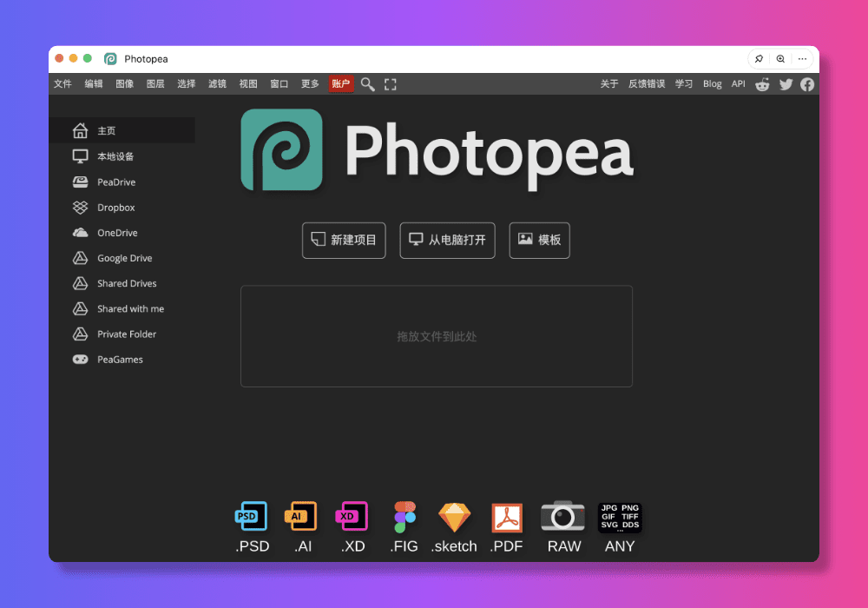Click the 从电脑打开 open from computer button
Screen dimensions: 868x608
click(447, 241)
